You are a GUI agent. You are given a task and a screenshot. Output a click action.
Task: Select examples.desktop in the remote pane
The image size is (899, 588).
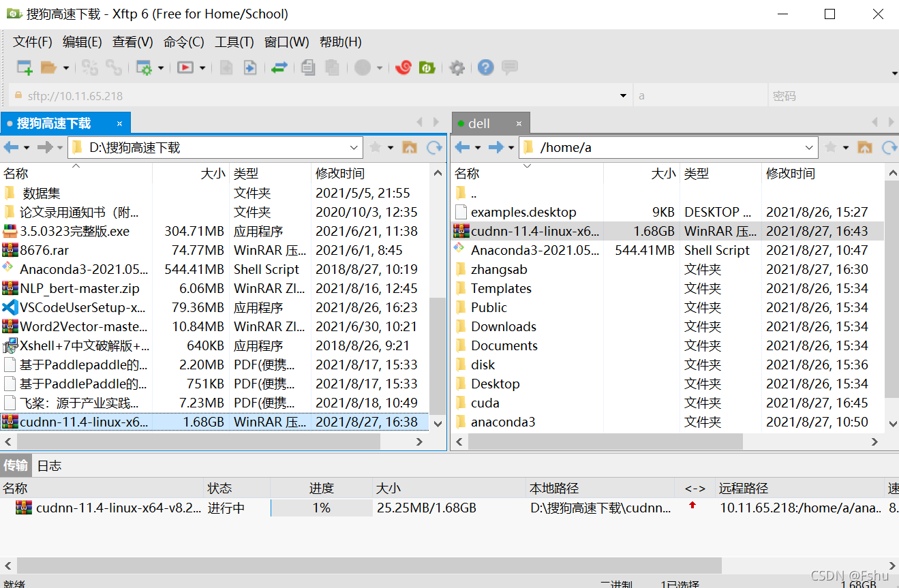click(668, 212)
